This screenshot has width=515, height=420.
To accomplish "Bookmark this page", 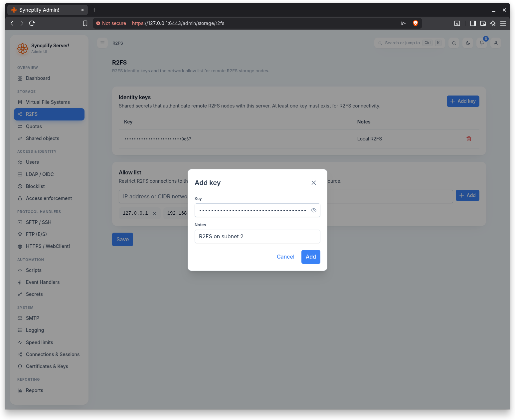I will pos(85,23).
